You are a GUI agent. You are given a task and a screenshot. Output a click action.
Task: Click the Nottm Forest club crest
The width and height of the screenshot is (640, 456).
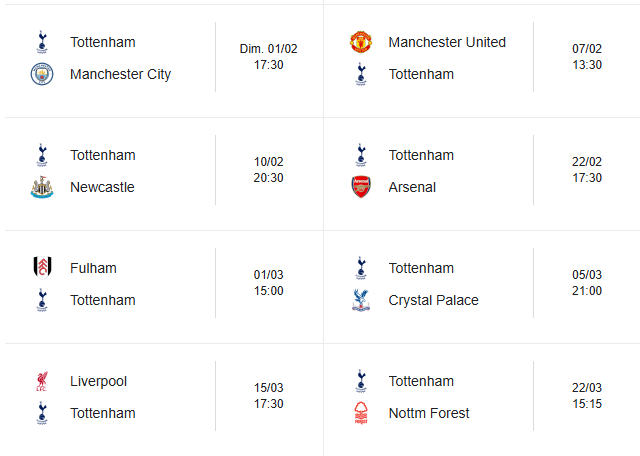(x=361, y=413)
